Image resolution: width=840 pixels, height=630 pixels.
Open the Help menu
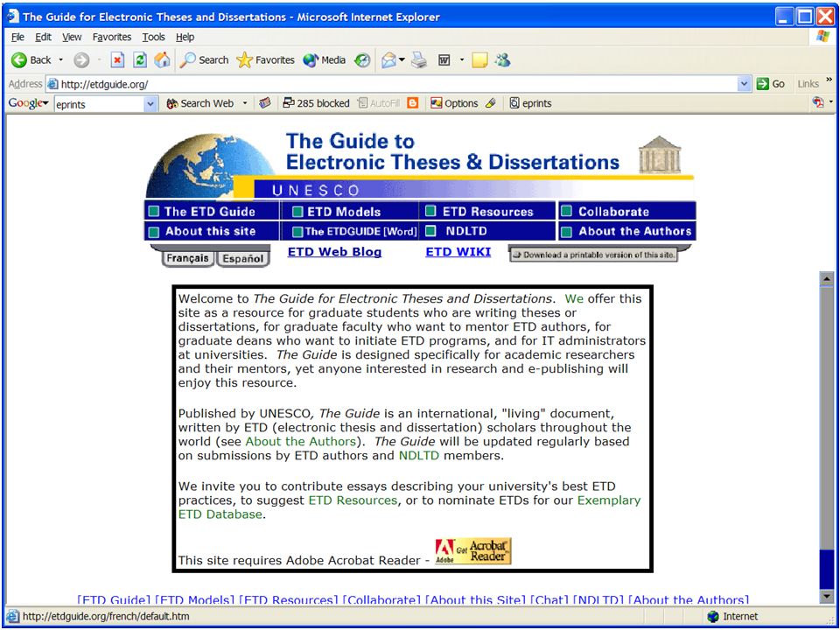185,37
